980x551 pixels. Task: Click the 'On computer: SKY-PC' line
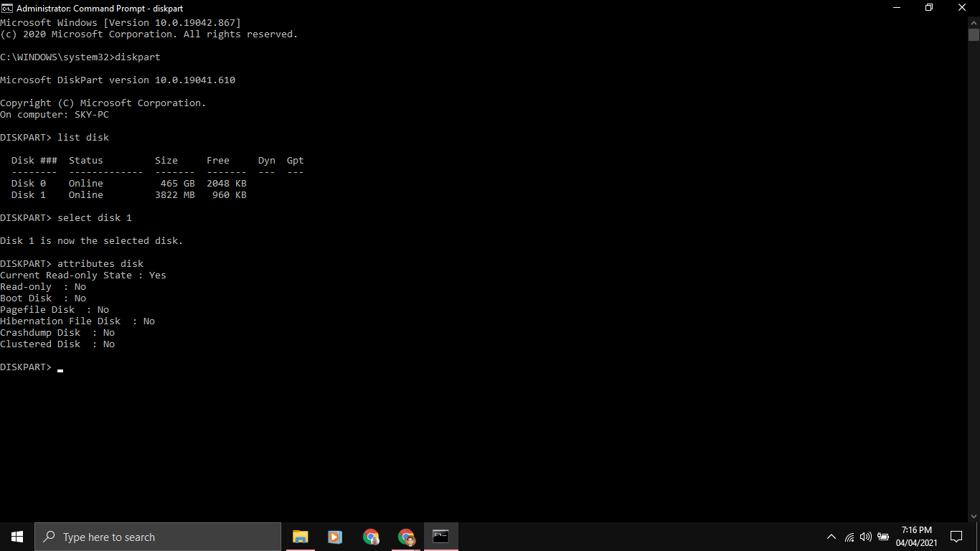click(x=55, y=115)
